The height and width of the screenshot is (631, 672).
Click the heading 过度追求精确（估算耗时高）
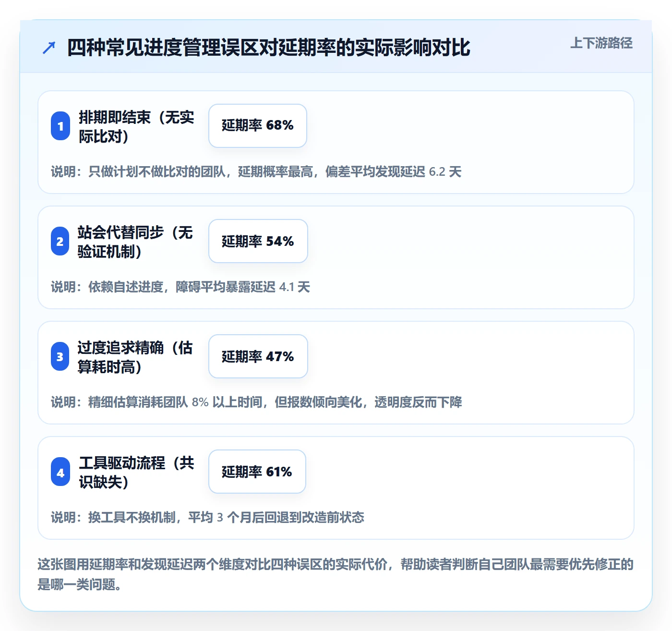tap(135, 357)
